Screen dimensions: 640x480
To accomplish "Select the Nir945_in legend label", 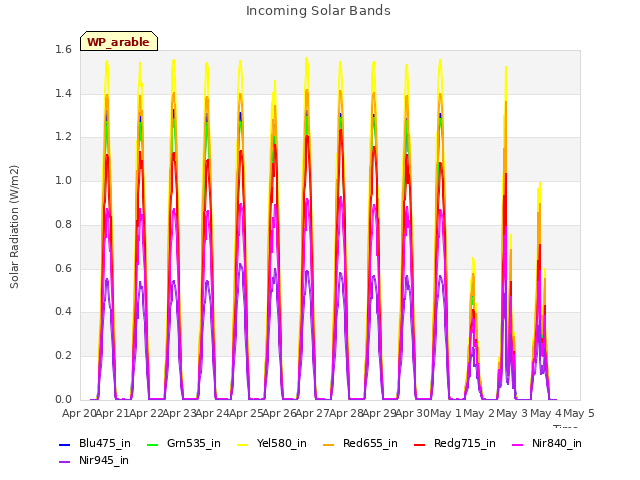I will pos(104,461).
